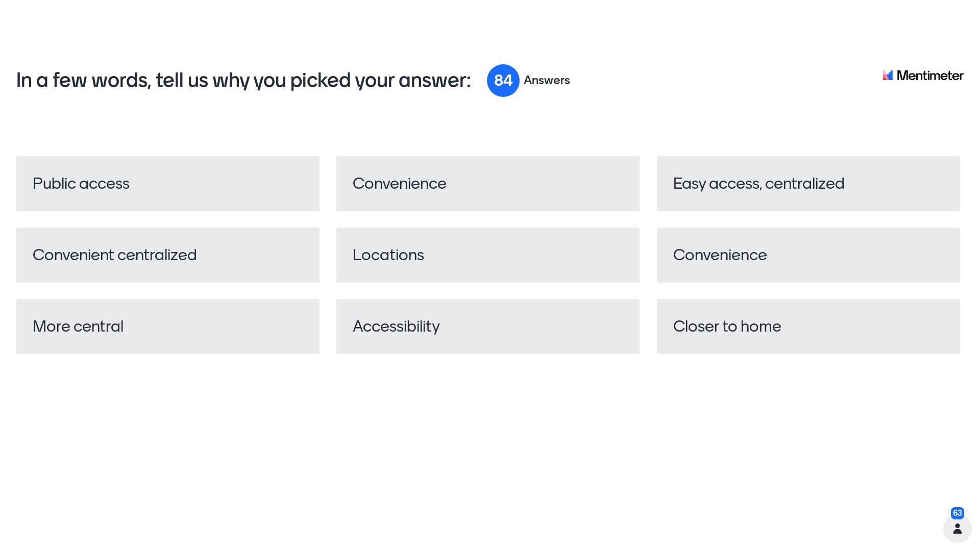The image size is (980, 551).
Task: Click the Closer to home response
Action: (x=808, y=327)
